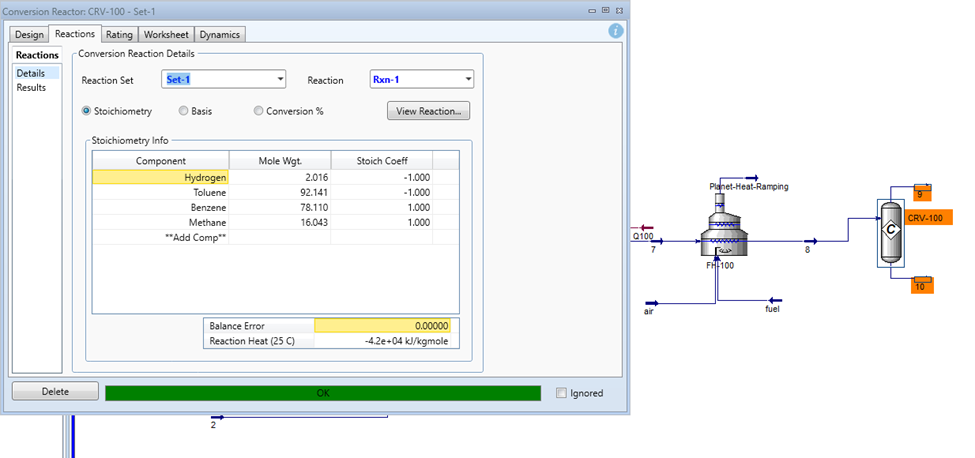Viewport: 975px width, 458px height.
Task: Click the stream 9 orange label
Action: pos(924,195)
